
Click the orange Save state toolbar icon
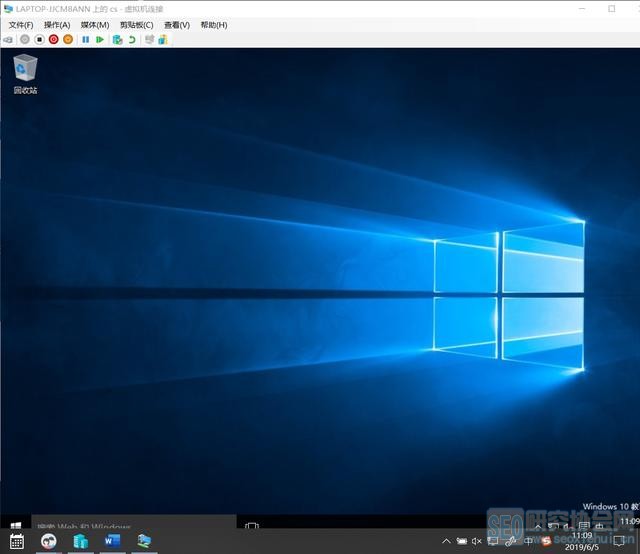68,40
